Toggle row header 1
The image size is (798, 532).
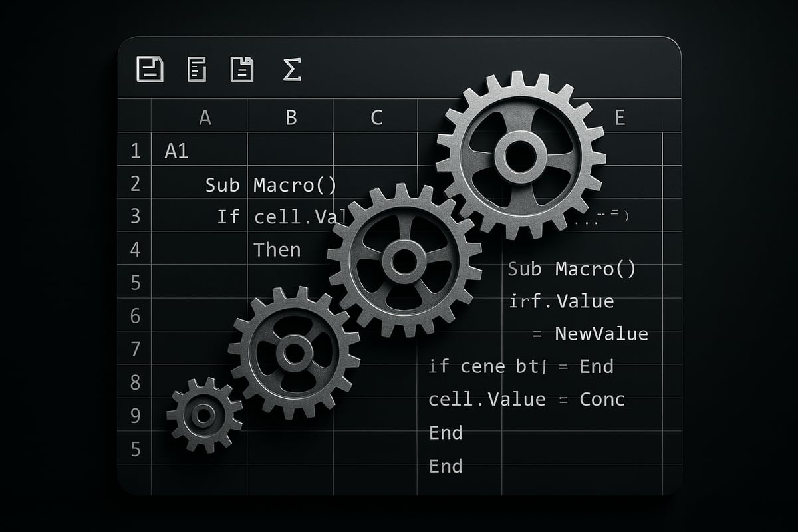tap(136, 152)
